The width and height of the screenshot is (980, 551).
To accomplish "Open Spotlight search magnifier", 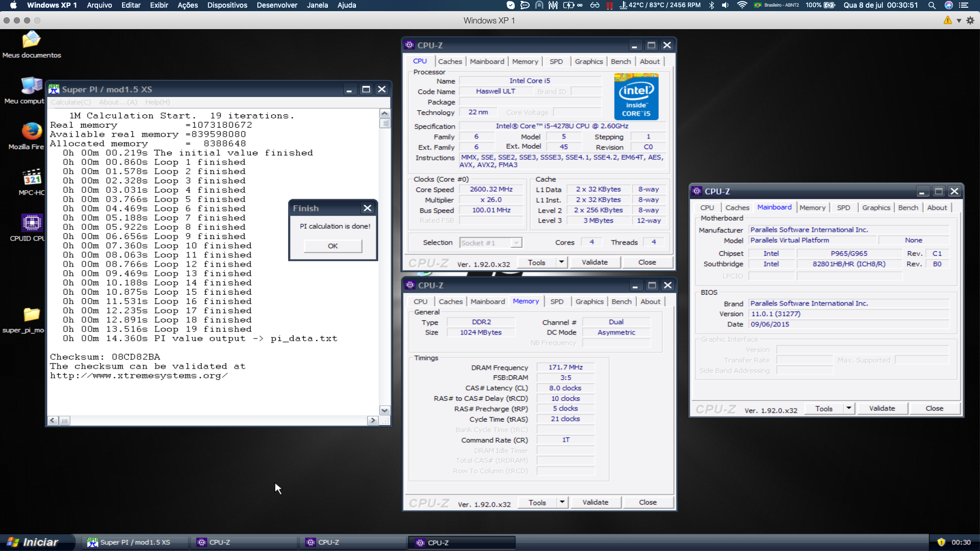I will 932,5.
